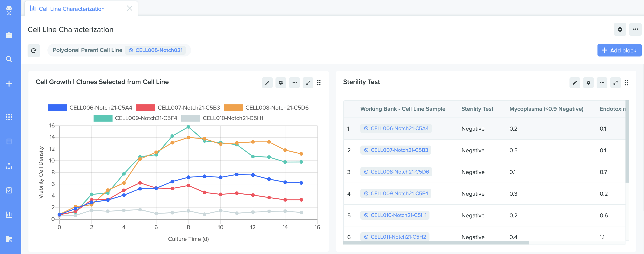The height and width of the screenshot is (254, 644).
Task: Click Add block button to add new block
Action: click(x=618, y=50)
